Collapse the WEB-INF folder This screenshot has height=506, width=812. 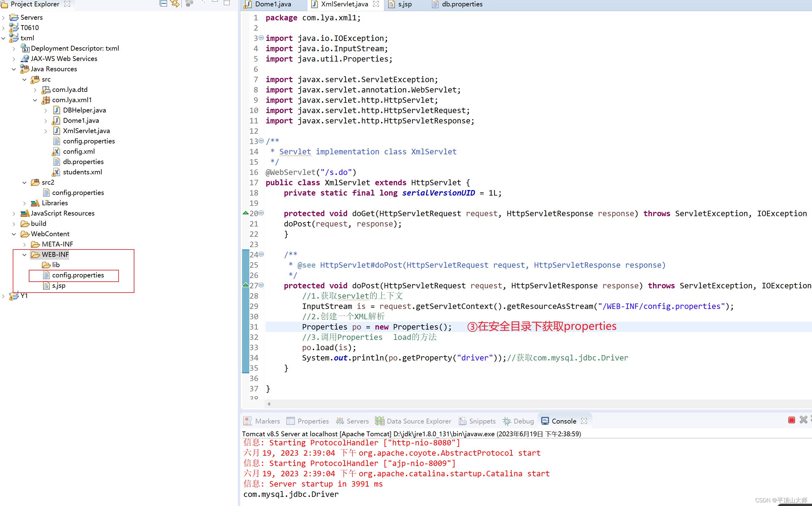pyautogui.click(x=24, y=254)
